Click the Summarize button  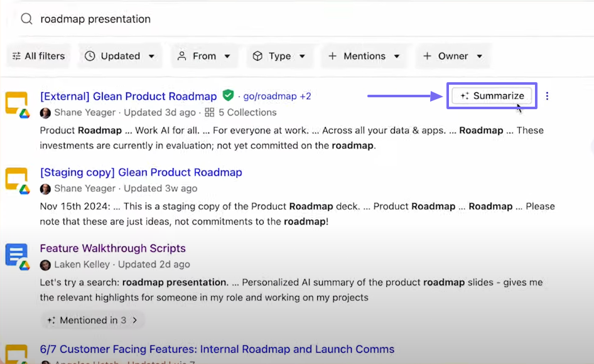point(492,96)
